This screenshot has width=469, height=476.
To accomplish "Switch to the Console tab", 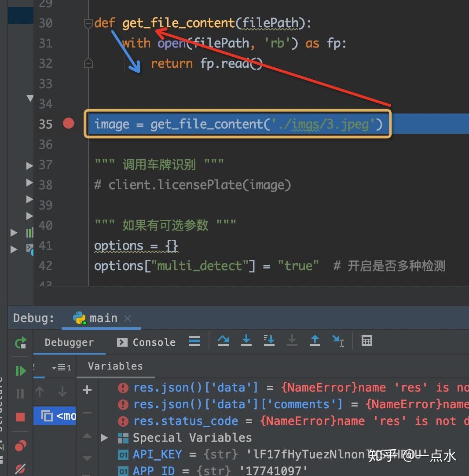I will tap(145, 342).
